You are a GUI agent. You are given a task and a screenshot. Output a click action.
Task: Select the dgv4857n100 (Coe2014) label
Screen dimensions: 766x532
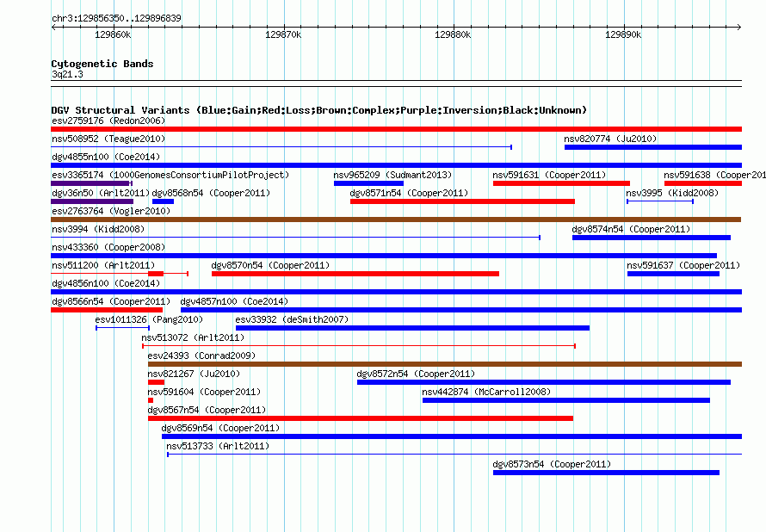coord(234,301)
